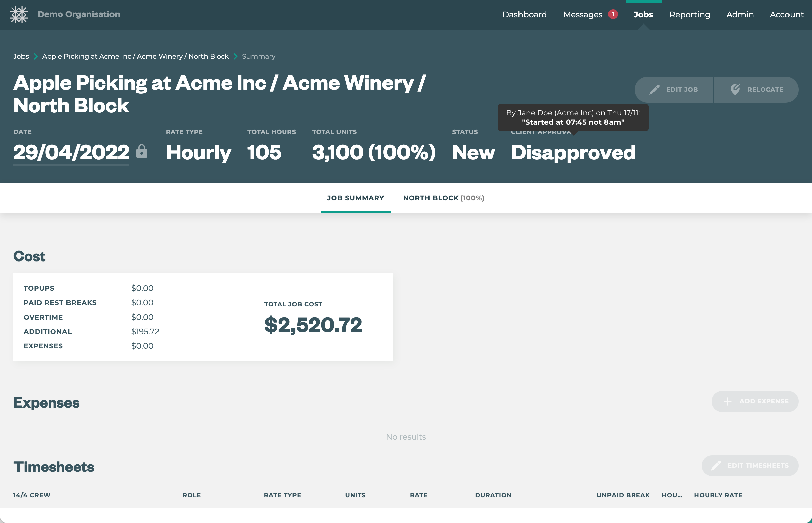Open the job date picker 29/04/2022
The height and width of the screenshot is (523, 812).
tap(71, 152)
